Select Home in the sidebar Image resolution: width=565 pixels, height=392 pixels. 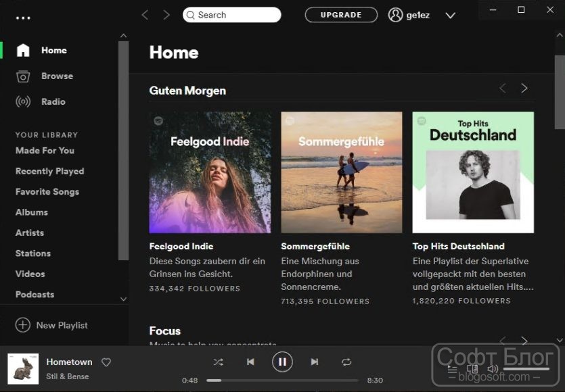coord(53,50)
